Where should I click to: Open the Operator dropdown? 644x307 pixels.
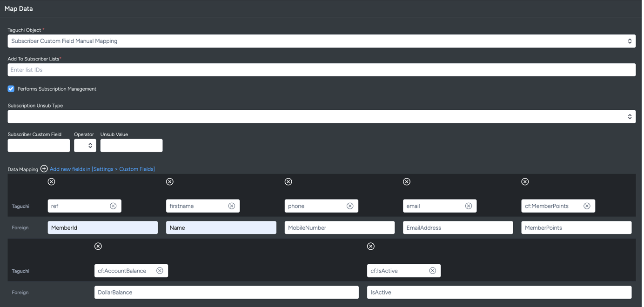[x=85, y=145]
